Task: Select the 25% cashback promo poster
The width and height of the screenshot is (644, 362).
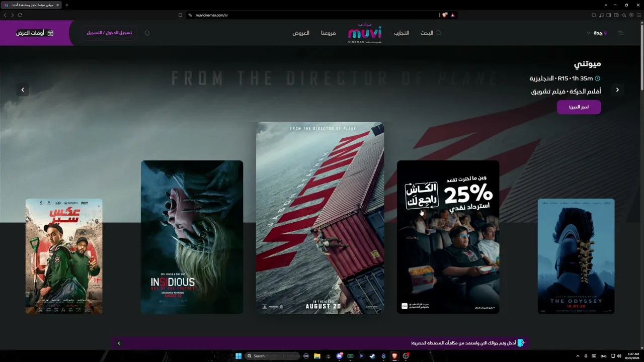Action: coord(448,237)
